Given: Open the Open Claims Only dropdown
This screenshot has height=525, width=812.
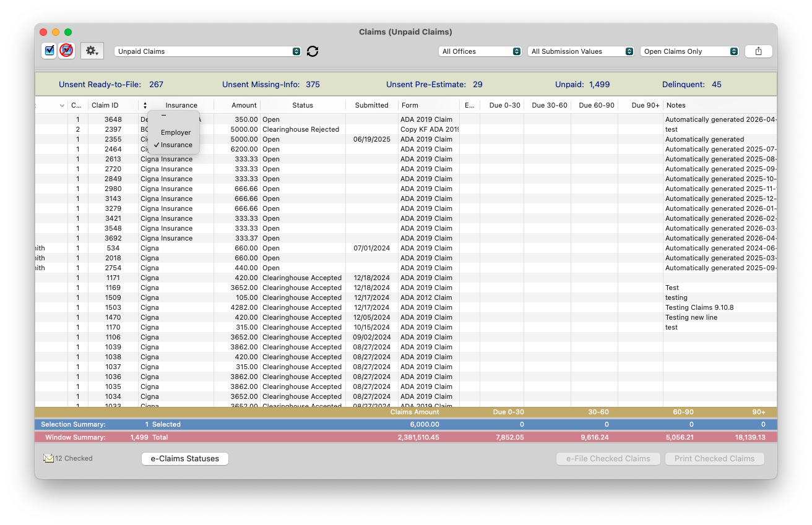Looking at the screenshot, I should coord(689,51).
